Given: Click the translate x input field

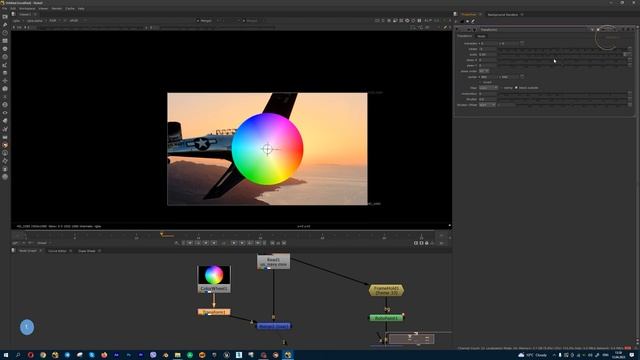Looking at the screenshot, I should [490, 43].
